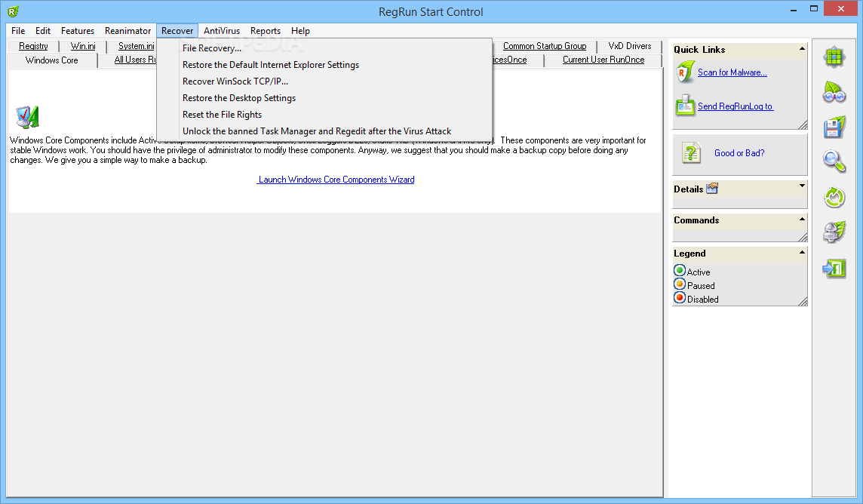Screen dimensions: 863x504
Task: Click the Disabled legend label
Action: (703, 300)
